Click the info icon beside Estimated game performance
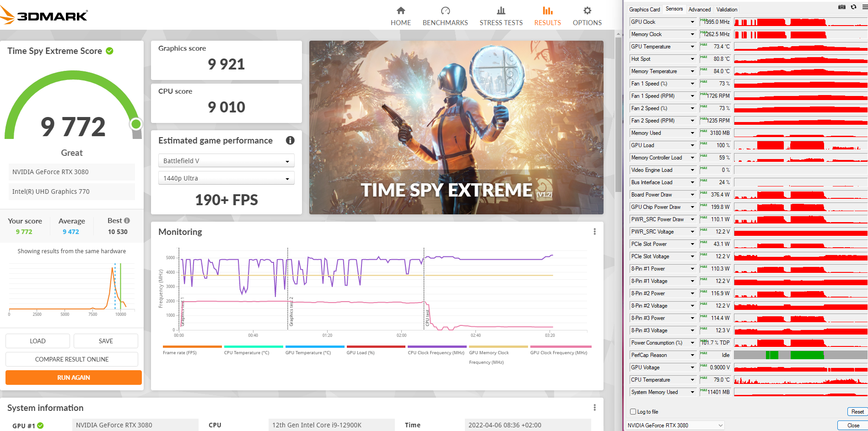Screen dimensions: 868x431 [x=290, y=140]
